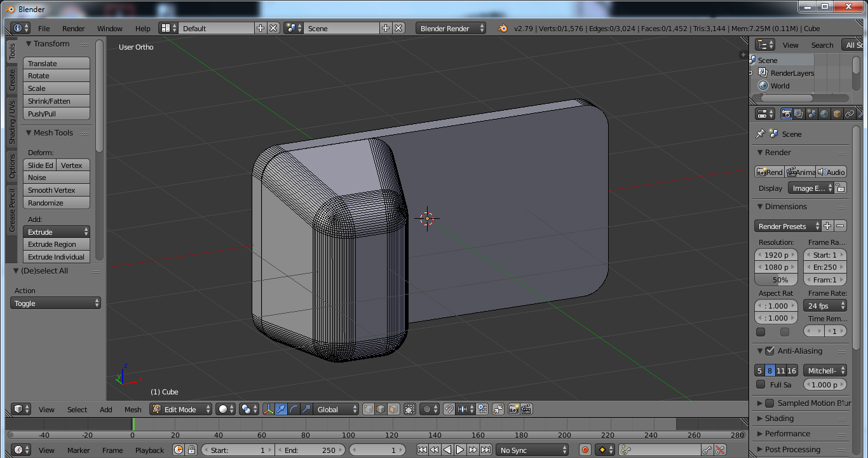Switch to the Create tab
868x458 pixels.
[11, 80]
